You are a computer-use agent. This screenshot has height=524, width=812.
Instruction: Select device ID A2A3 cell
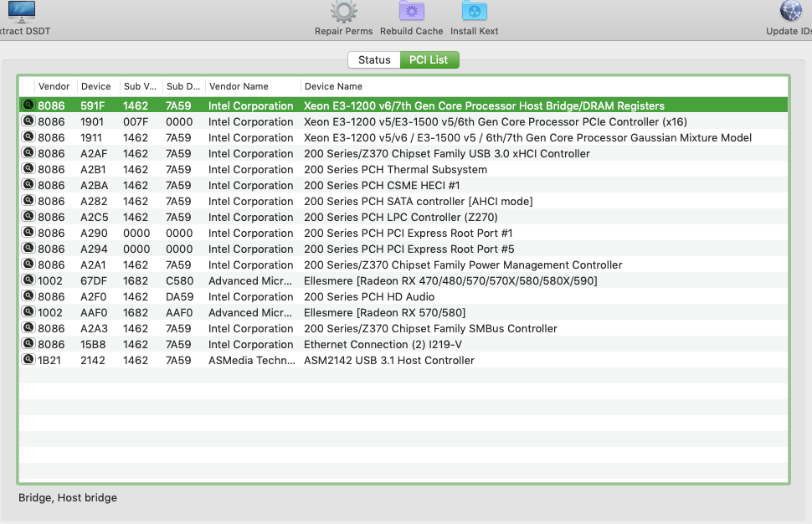95,328
